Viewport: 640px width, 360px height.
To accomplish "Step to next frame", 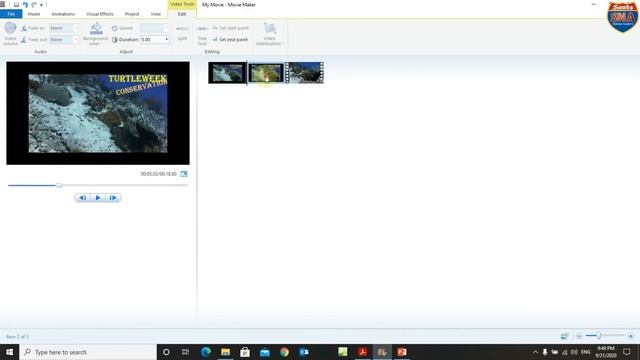I will click(113, 198).
